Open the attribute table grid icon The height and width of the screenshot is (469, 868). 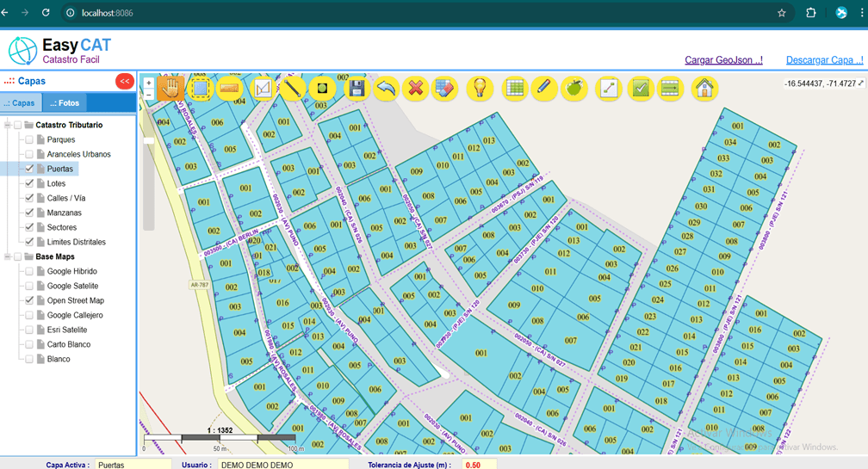coord(515,88)
